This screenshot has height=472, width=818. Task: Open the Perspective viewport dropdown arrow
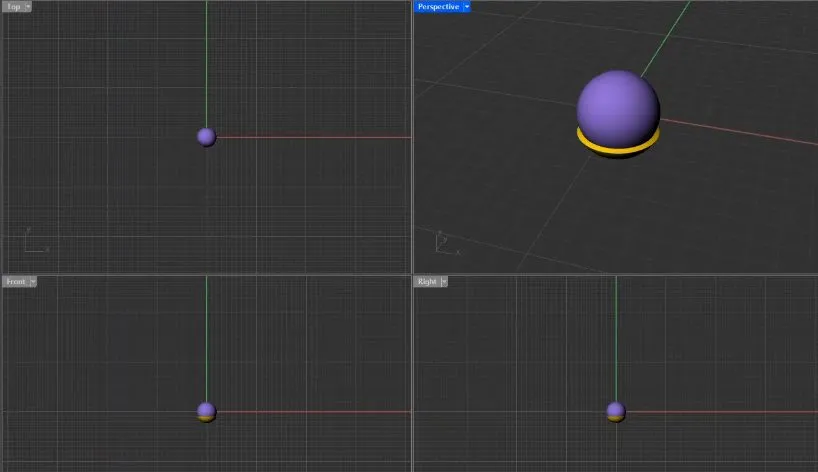coord(467,6)
